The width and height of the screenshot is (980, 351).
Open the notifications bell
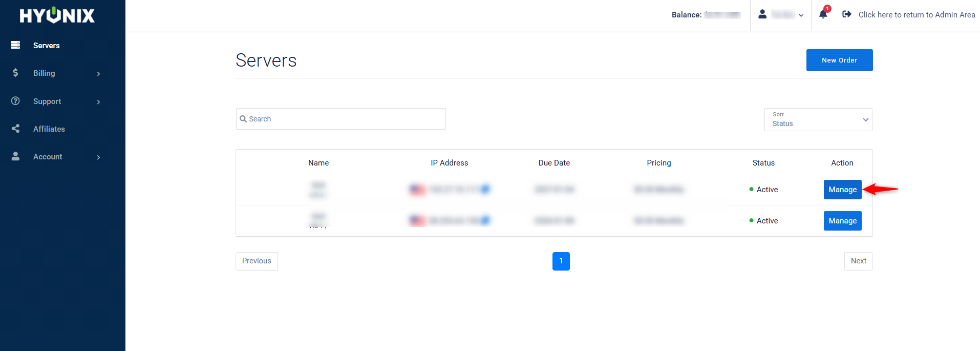pyautogui.click(x=823, y=14)
